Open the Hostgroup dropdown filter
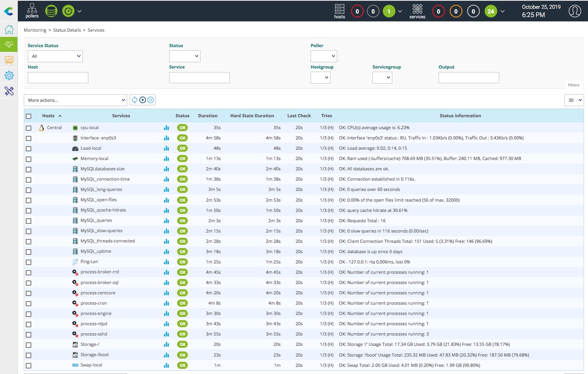Screen dimensions: 588x374 320,78
